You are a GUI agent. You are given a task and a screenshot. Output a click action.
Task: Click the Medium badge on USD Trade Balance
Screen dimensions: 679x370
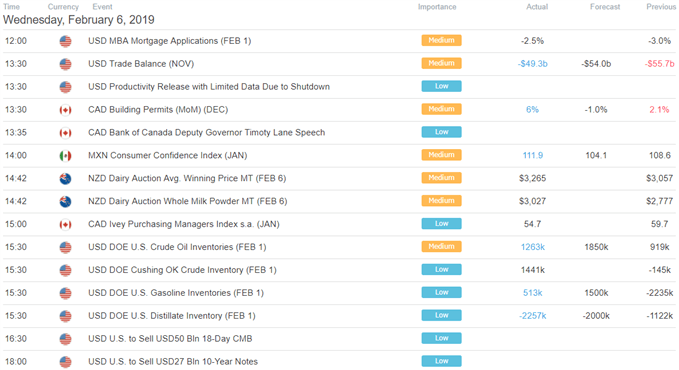coord(441,63)
